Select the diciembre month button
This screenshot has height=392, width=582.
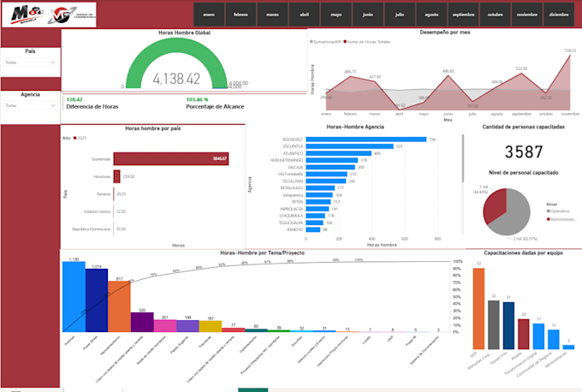[x=559, y=15]
